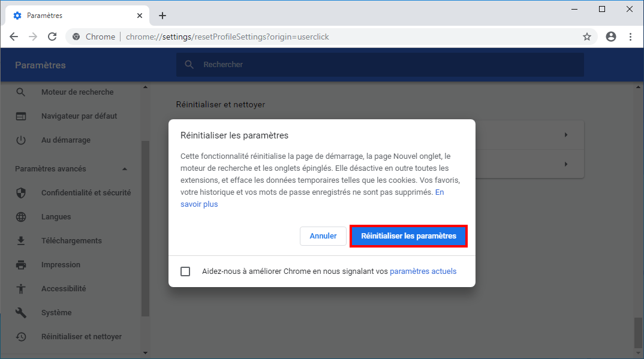Open the En savoir plus link
The width and height of the screenshot is (644, 359).
tap(199, 204)
